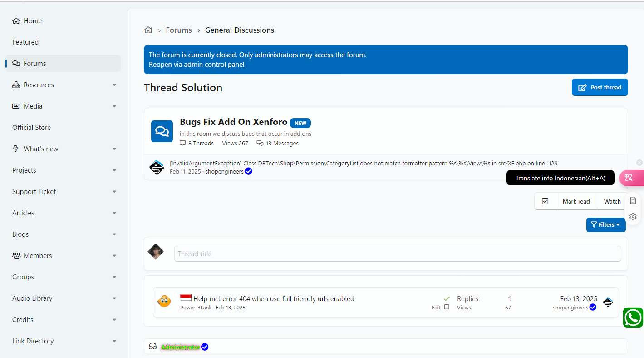Screen dimensions: 644x358
Task: Click your avatar beside Thread title
Action: 156,252
